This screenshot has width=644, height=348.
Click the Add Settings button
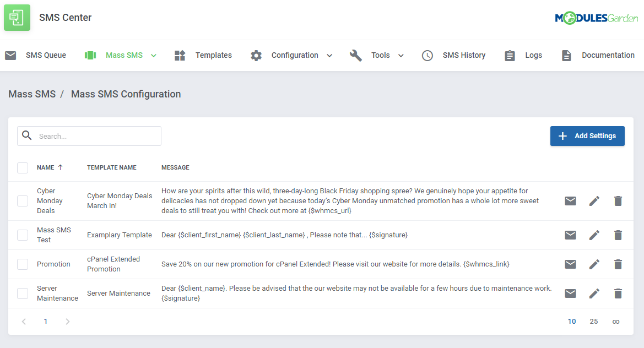587,136
